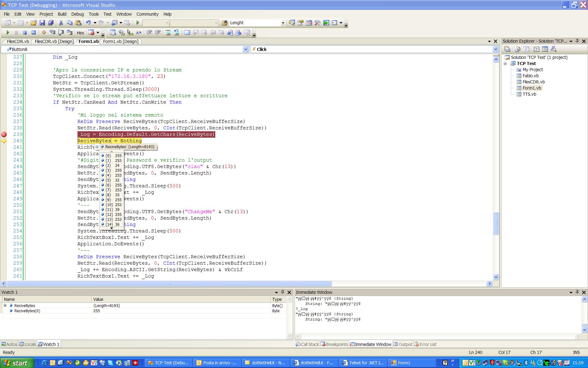This screenshot has height=368, width=588.
Task: Select Fabio.vb in Solution Explorer
Action: (530, 76)
